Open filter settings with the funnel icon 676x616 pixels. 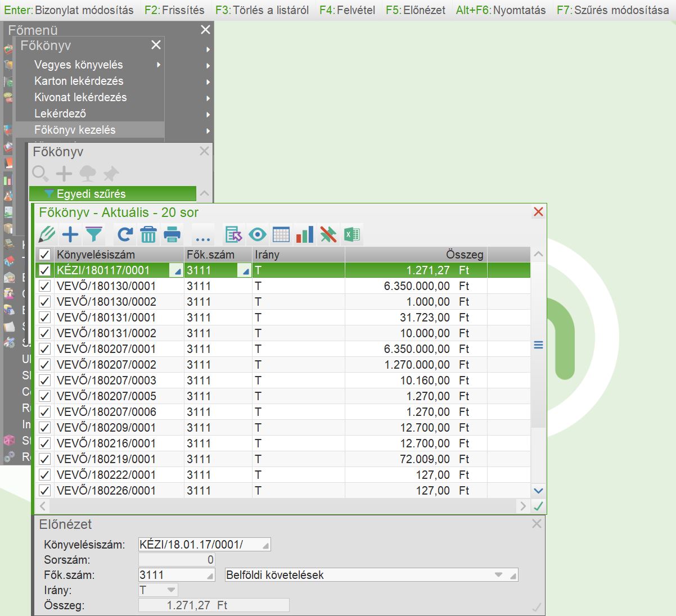point(94,234)
